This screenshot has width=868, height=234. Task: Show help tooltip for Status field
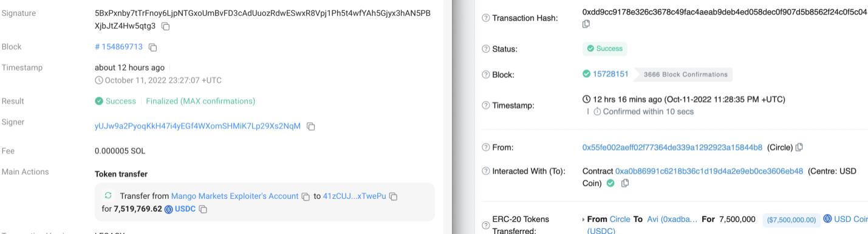coord(486,49)
